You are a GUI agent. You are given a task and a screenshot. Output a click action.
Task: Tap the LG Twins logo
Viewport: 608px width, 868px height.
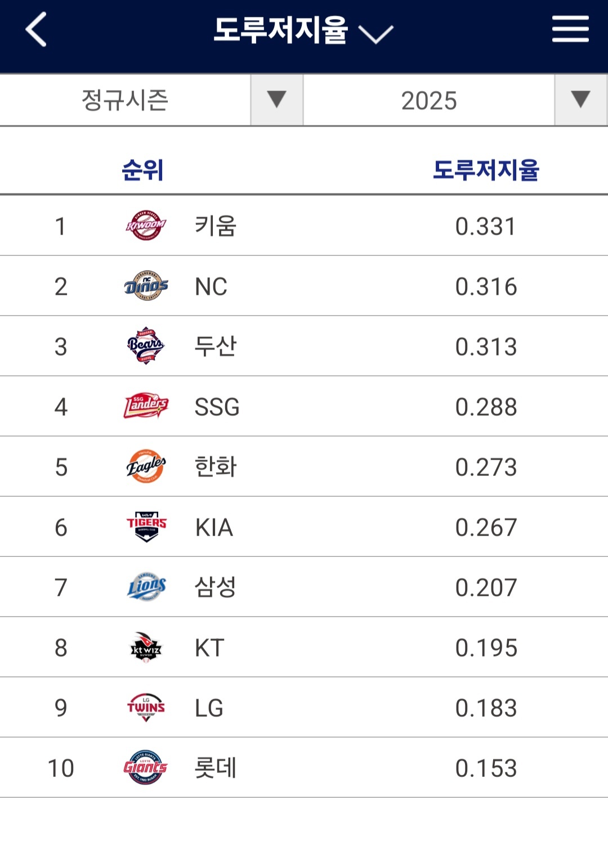(146, 707)
